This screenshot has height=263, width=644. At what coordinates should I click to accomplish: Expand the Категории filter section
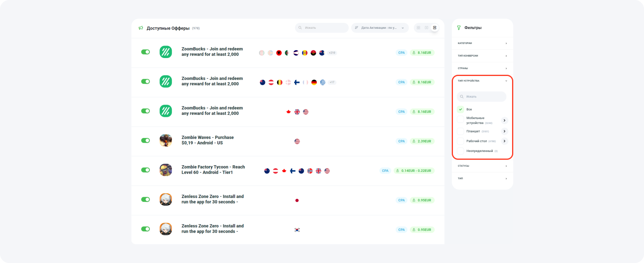(482, 43)
